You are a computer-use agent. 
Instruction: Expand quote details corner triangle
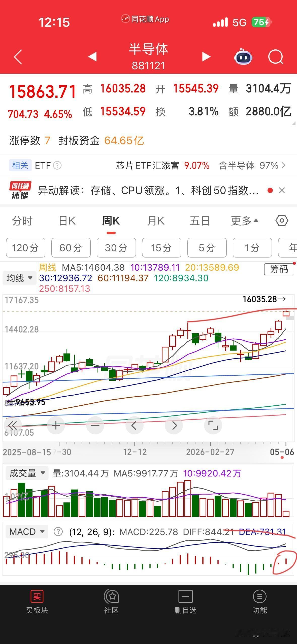293,124
